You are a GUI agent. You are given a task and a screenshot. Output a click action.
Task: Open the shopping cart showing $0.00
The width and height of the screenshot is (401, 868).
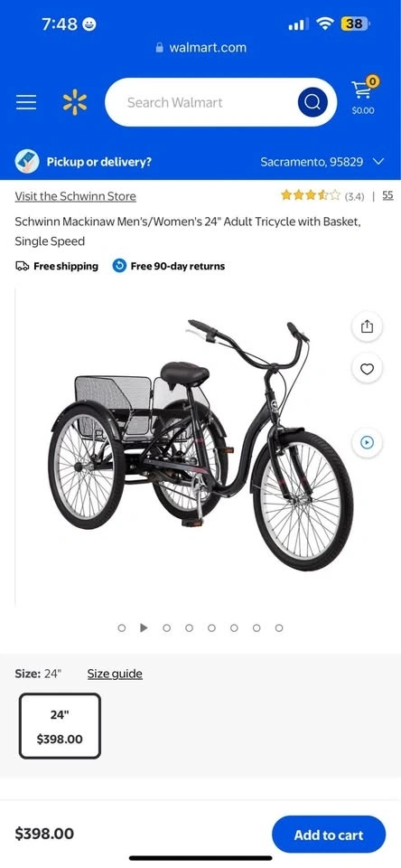363,96
